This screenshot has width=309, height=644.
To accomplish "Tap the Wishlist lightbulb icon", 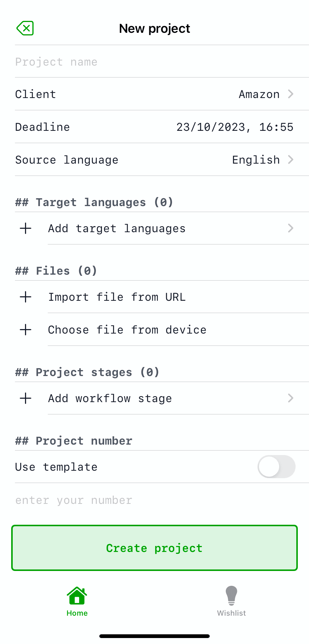I will pos(231,595).
